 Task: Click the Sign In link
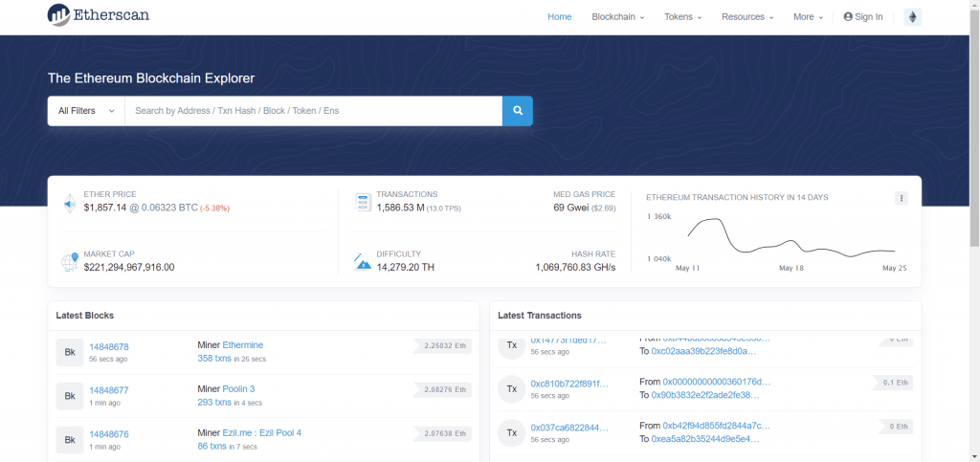(863, 17)
